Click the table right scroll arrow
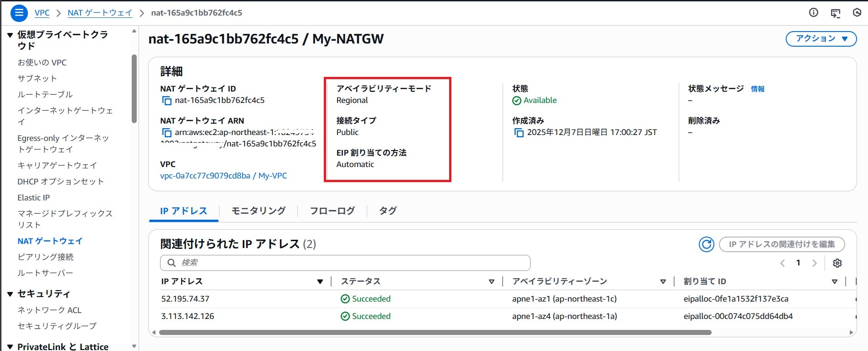 point(851,333)
